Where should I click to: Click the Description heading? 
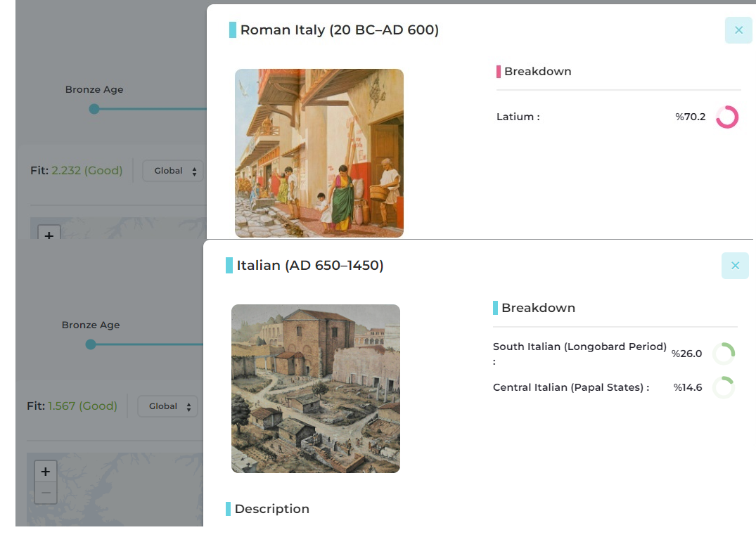[x=272, y=509]
